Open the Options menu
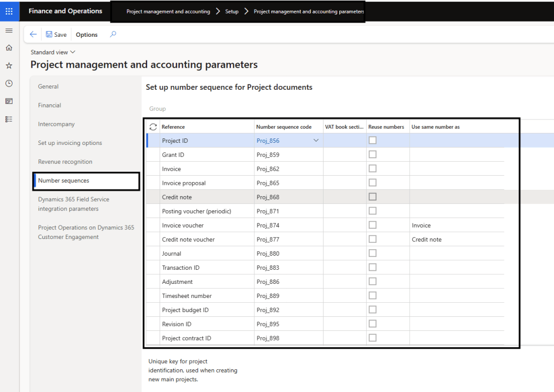 click(x=87, y=35)
